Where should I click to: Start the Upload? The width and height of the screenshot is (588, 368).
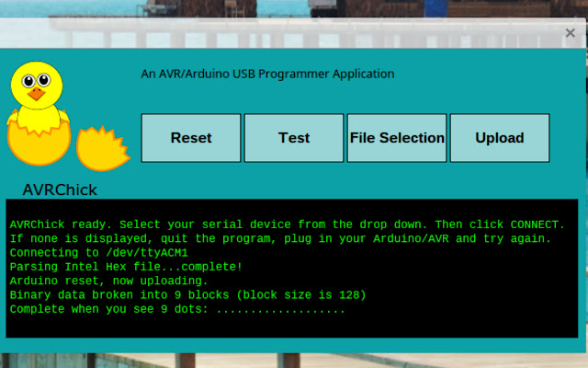[x=500, y=138]
